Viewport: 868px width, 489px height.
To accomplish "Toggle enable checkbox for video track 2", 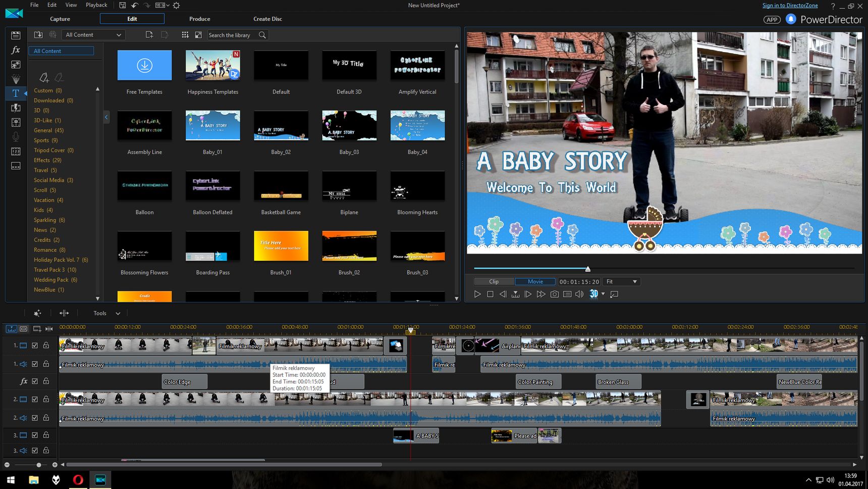I will coord(35,399).
